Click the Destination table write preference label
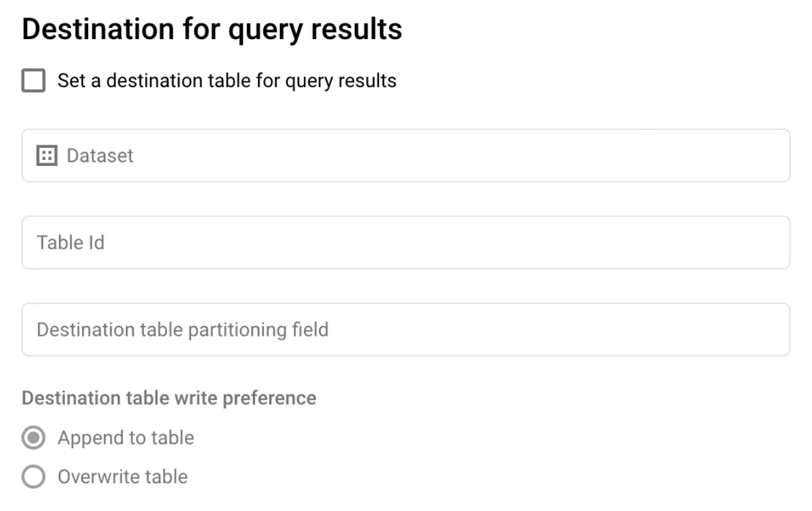This screenshot has width=812, height=511. point(169,398)
